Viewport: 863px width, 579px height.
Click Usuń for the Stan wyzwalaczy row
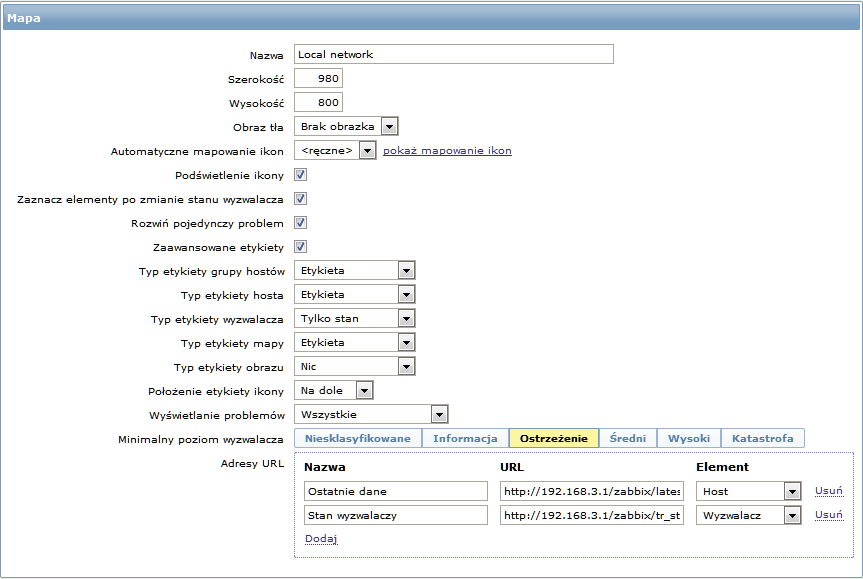829,515
